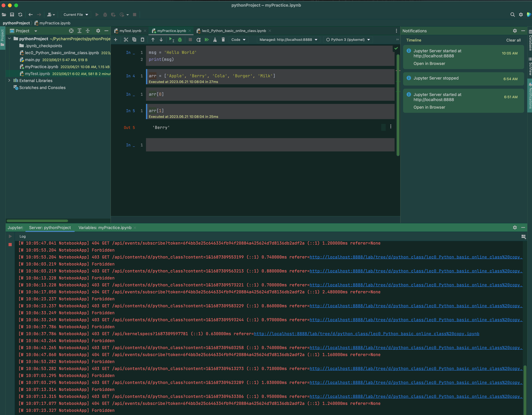Run cell and select below
The image size is (532, 415).
(171, 40)
